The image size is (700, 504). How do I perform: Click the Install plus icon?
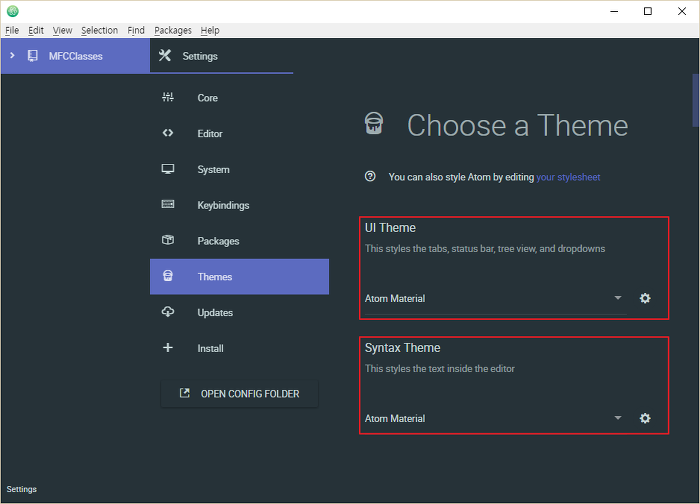click(168, 347)
